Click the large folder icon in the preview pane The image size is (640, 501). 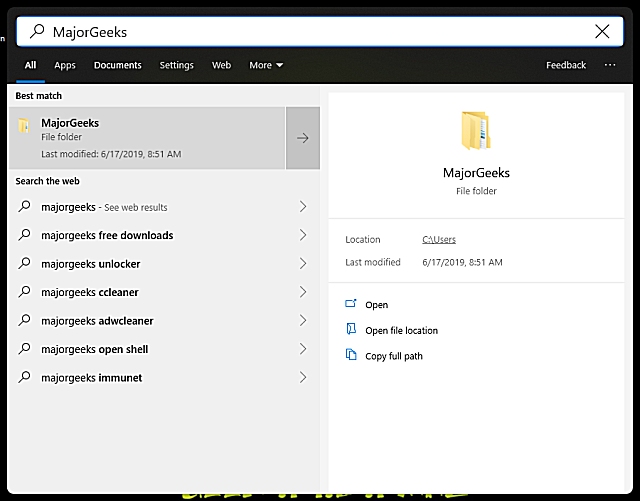476,131
